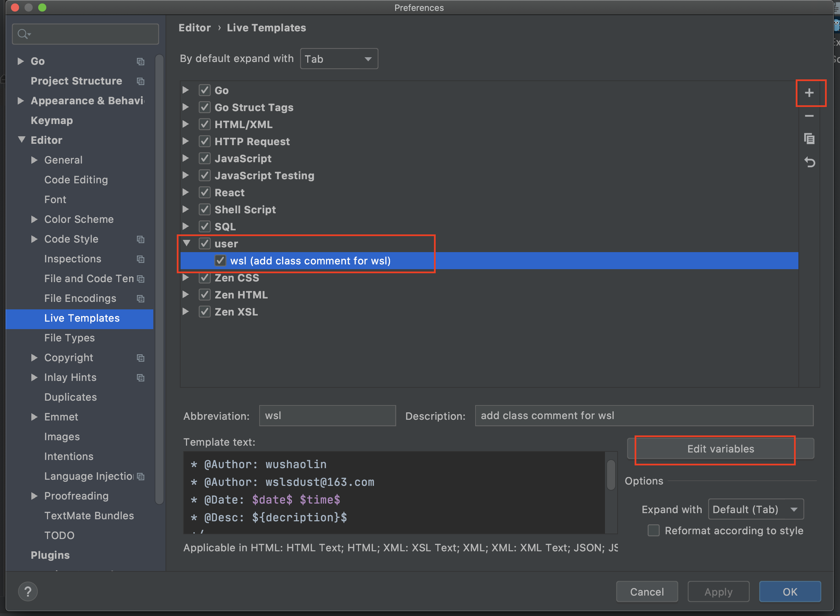Collapse the Editor section in sidebar
The width and height of the screenshot is (840, 616).
[x=21, y=140]
